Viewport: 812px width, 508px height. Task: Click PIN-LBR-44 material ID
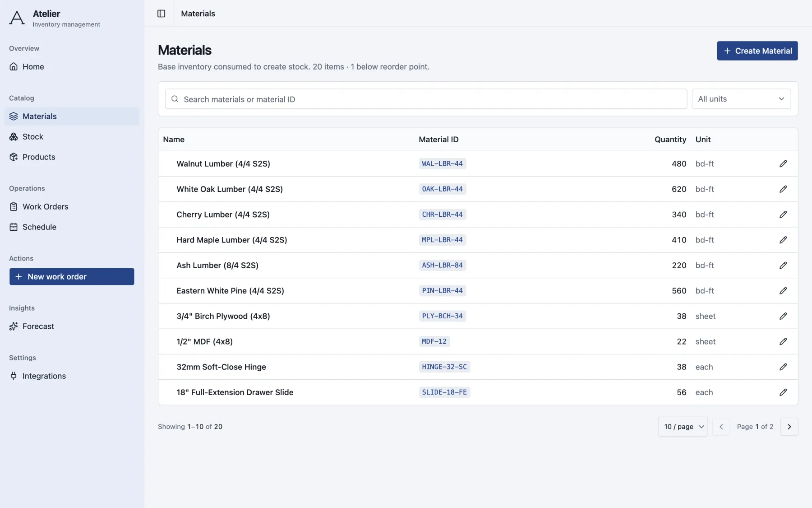(x=442, y=291)
